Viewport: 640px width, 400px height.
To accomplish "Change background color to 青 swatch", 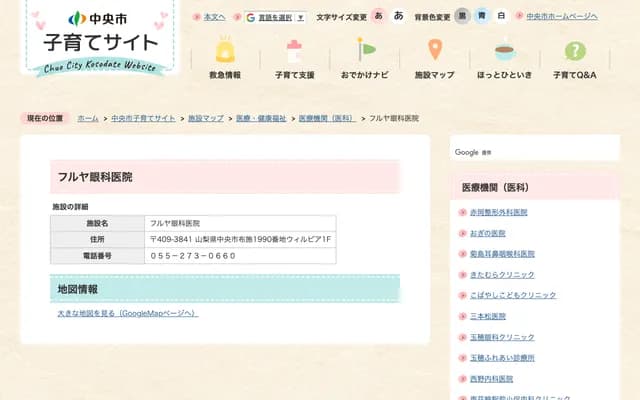I will click(481, 16).
